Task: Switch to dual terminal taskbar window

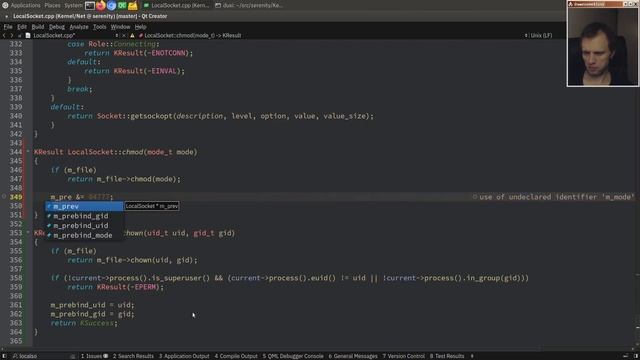Action: (x=249, y=5)
